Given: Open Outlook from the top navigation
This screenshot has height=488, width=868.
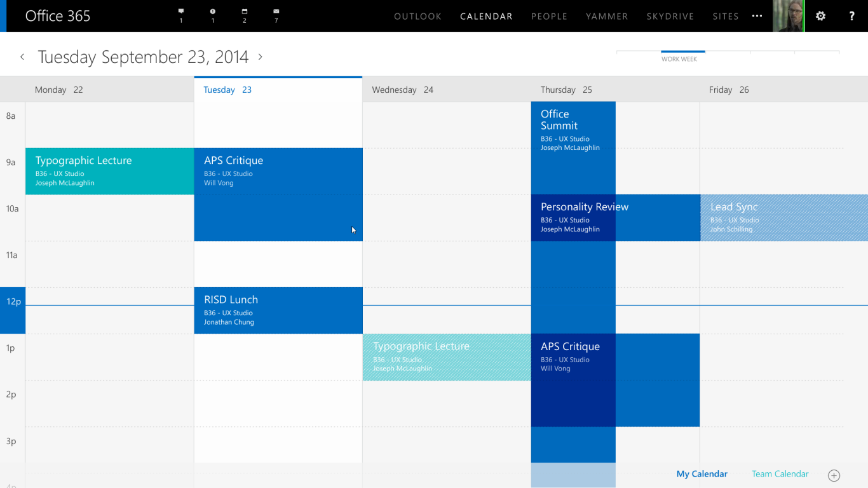Looking at the screenshot, I should [x=417, y=17].
